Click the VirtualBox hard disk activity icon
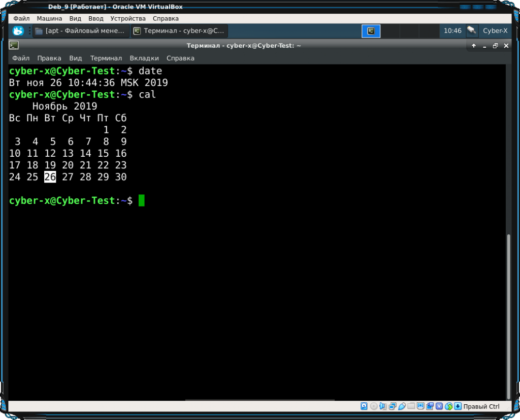The width and height of the screenshot is (520, 420). 364,406
